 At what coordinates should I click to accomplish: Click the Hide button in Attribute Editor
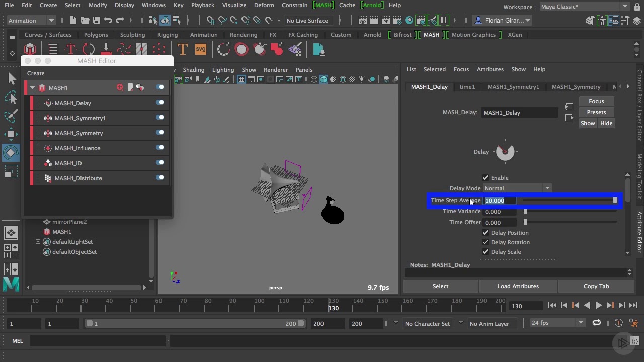coord(606,123)
